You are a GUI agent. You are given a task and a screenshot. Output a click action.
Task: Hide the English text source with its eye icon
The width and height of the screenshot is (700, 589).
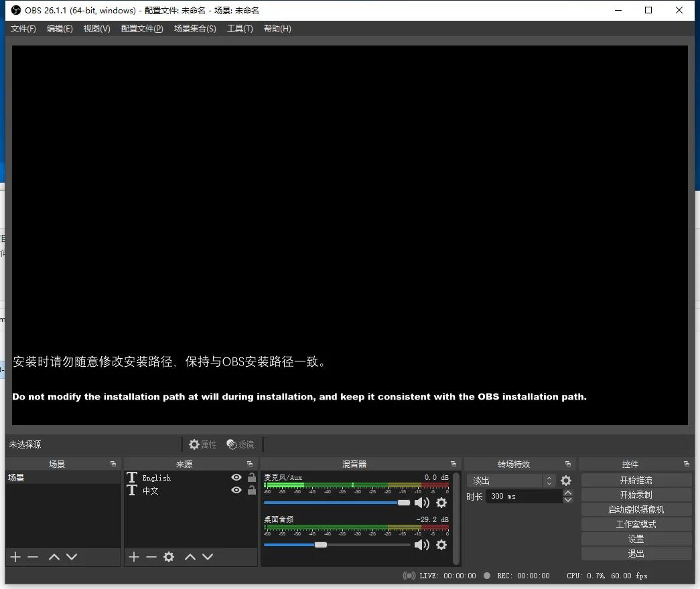tap(236, 477)
